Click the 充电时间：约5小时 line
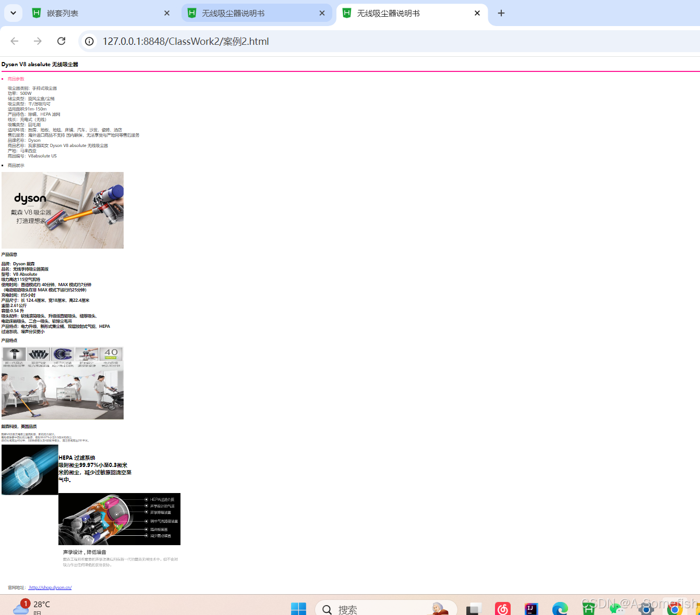The height and width of the screenshot is (615, 700). [18, 295]
